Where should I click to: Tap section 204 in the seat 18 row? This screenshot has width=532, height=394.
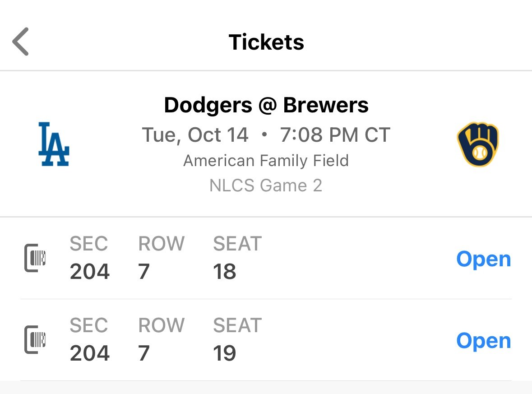click(x=89, y=272)
